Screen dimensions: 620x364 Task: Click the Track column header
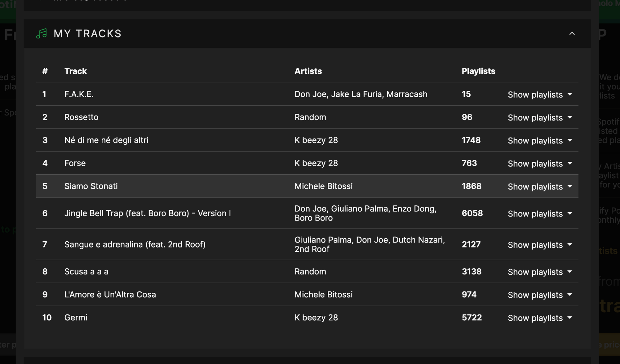tap(76, 71)
